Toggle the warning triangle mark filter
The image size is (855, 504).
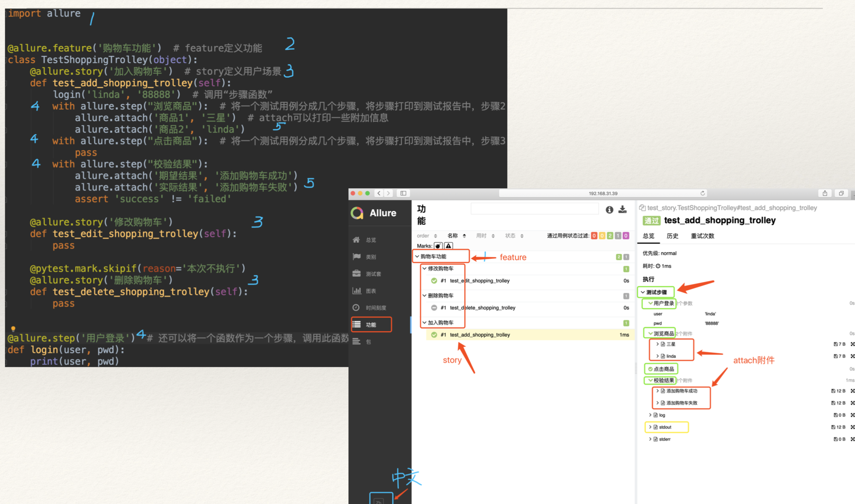[x=448, y=246]
